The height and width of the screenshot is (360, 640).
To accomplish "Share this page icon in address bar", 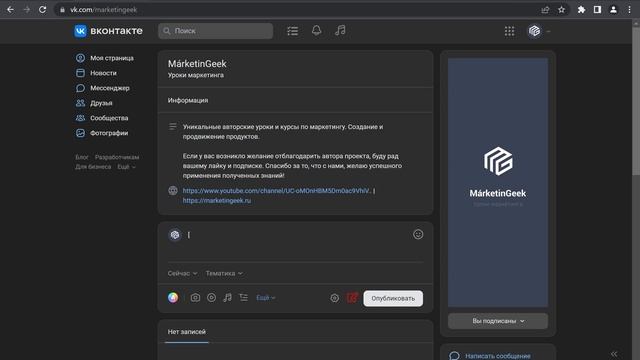I will pyautogui.click(x=545, y=10).
